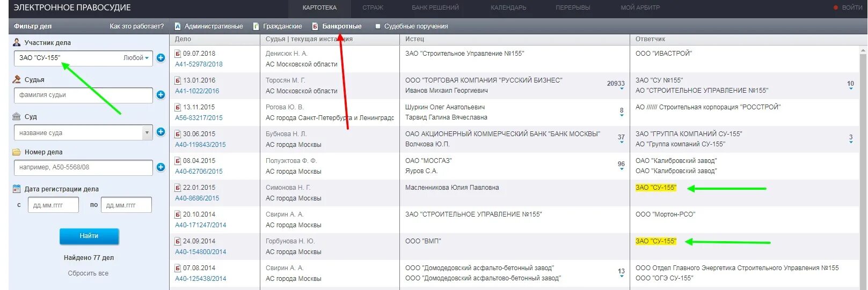Open the БАНК РЕШЕНИЙ tab
The height and width of the screenshot is (290, 868).
point(435,8)
